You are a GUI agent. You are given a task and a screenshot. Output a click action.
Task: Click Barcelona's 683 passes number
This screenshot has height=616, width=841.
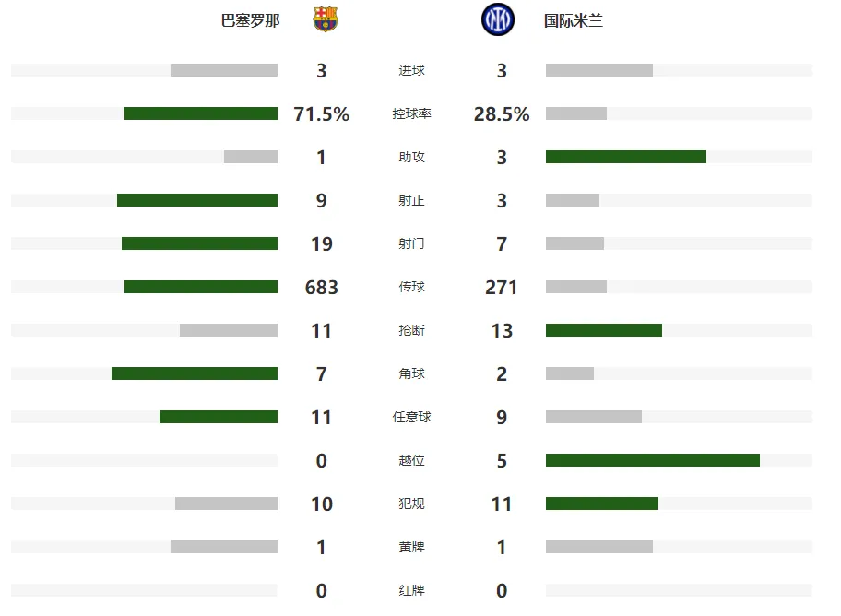click(321, 287)
